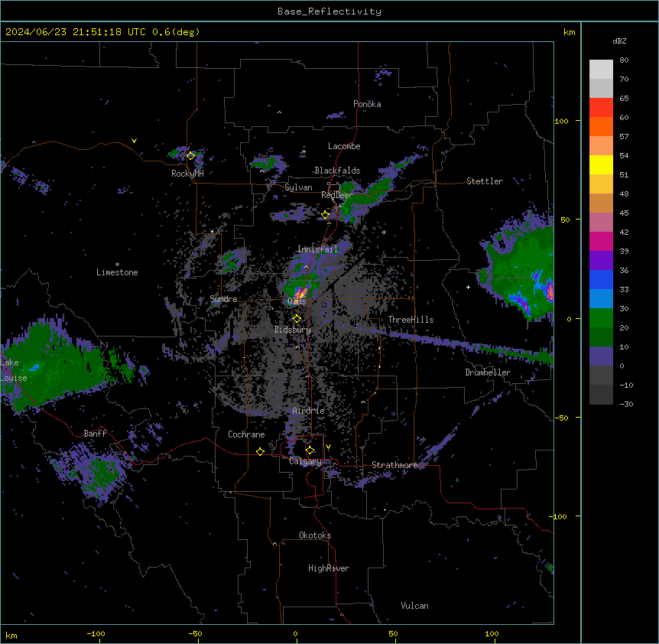This screenshot has width=659, height=644.
Task: Select the light gray 70-80 dBZ legend swatch
Action: [x=601, y=70]
